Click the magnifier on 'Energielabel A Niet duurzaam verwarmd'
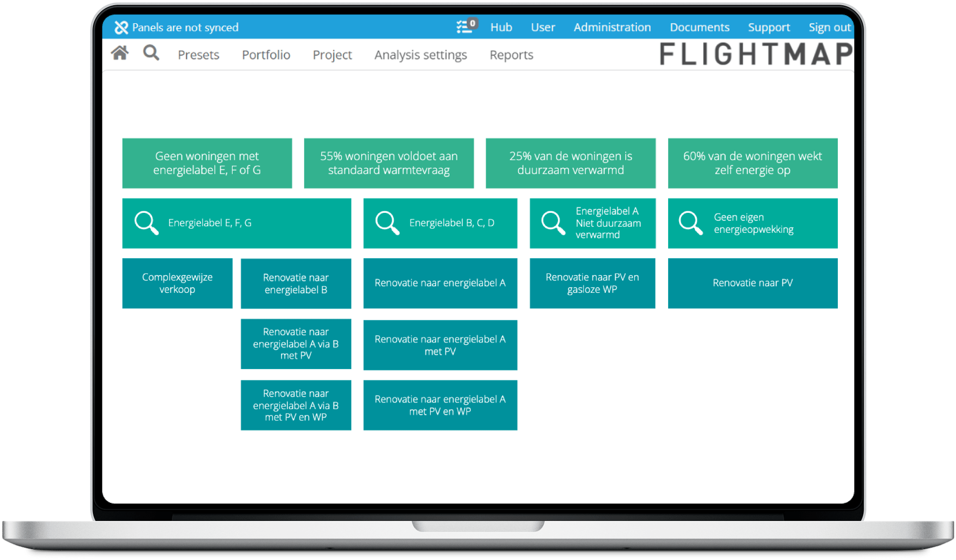 click(553, 223)
